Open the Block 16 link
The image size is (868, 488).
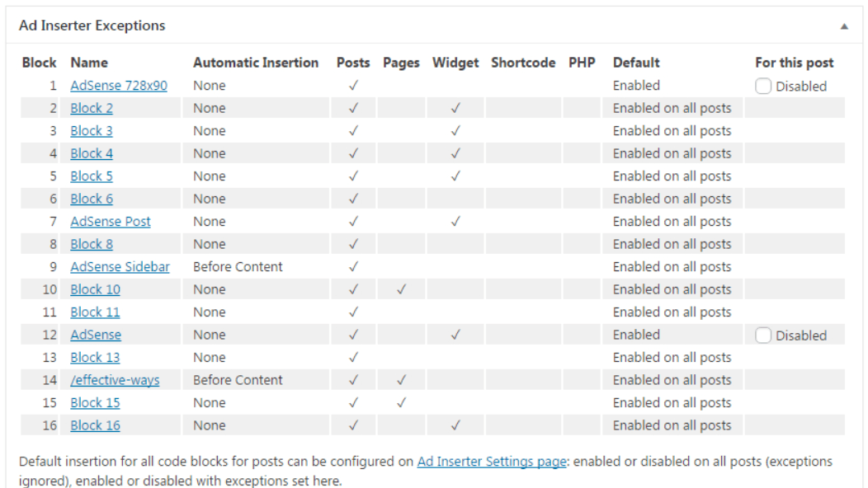[95, 426]
